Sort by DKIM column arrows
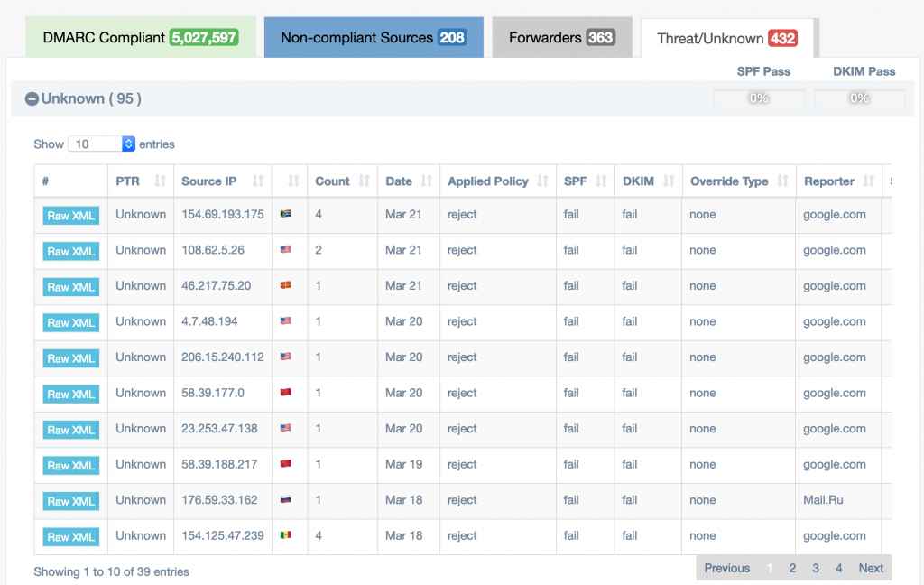 669,181
